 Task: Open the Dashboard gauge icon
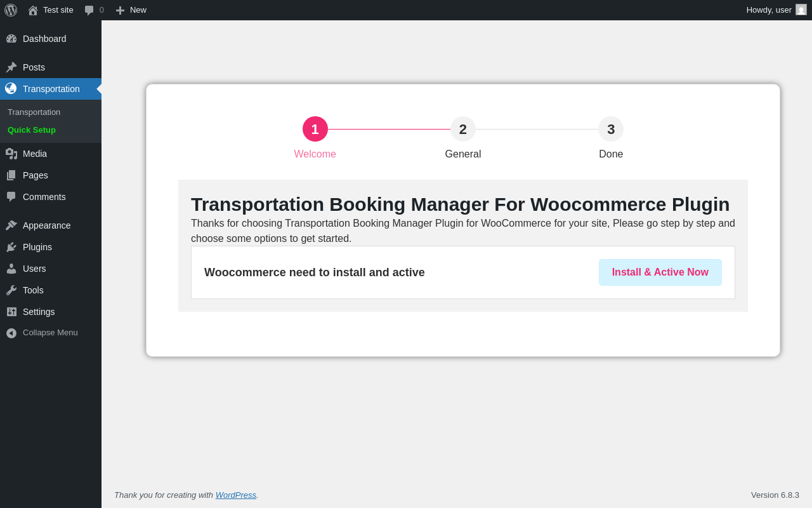11,39
